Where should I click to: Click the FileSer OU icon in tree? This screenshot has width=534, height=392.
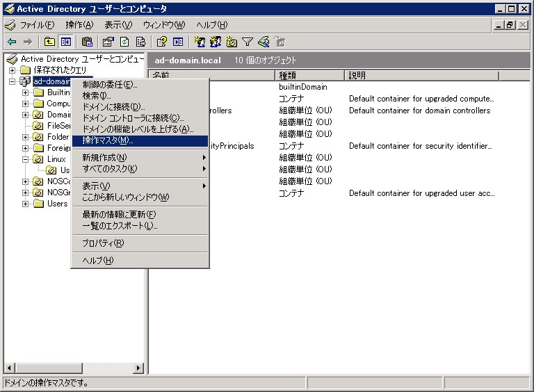click(38, 126)
